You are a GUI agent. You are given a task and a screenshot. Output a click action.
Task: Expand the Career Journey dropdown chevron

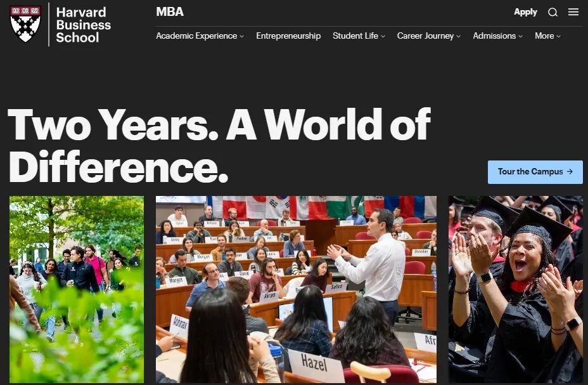(459, 36)
